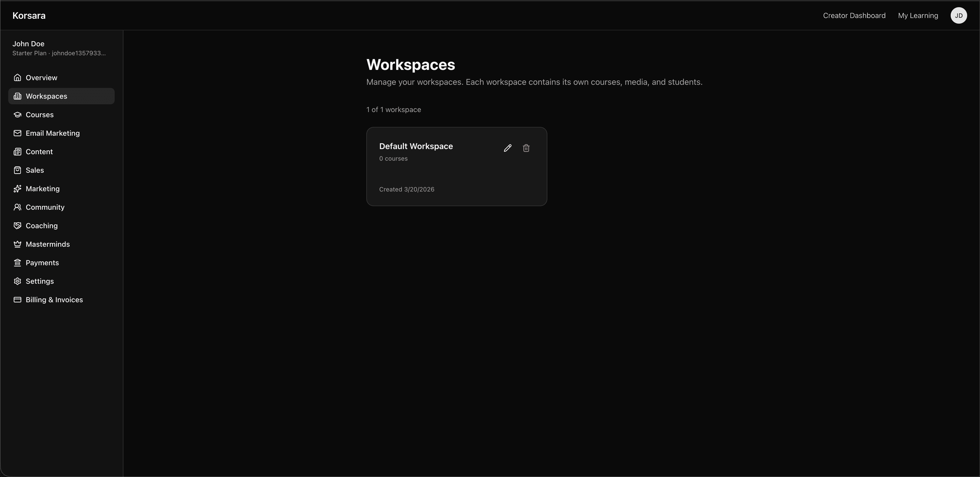Select the Community people icon
This screenshot has height=477, width=980.
click(x=17, y=207)
